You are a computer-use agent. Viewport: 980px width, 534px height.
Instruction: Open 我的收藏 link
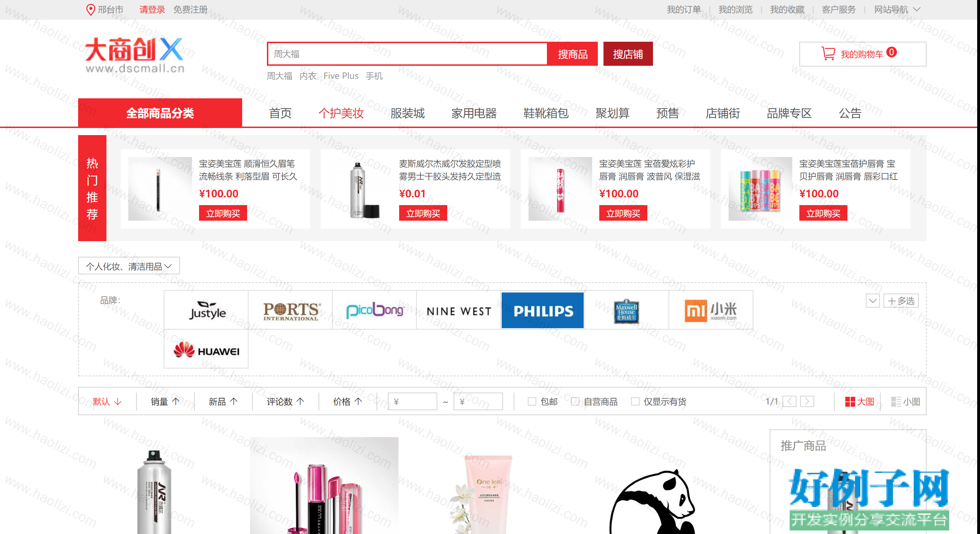pyautogui.click(x=787, y=10)
